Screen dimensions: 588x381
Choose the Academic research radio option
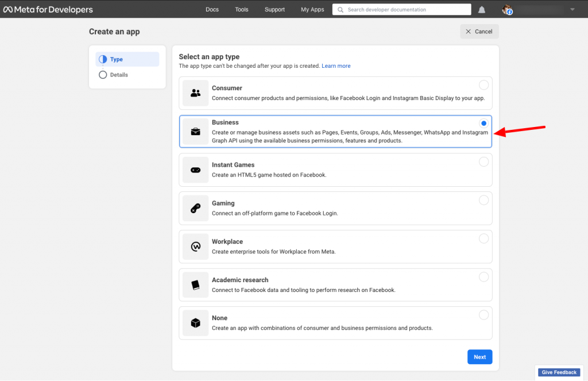pyautogui.click(x=483, y=277)
